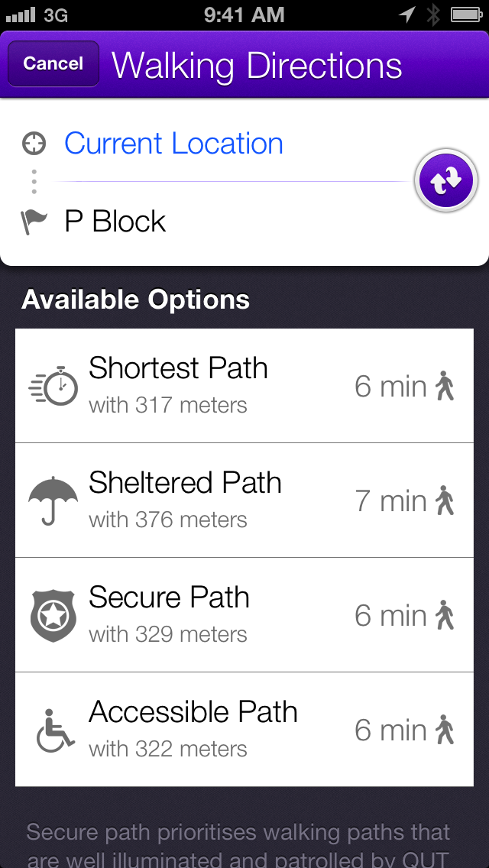
Task: Select Accessible Path with 322 meters
Action: tap(244, 730)
